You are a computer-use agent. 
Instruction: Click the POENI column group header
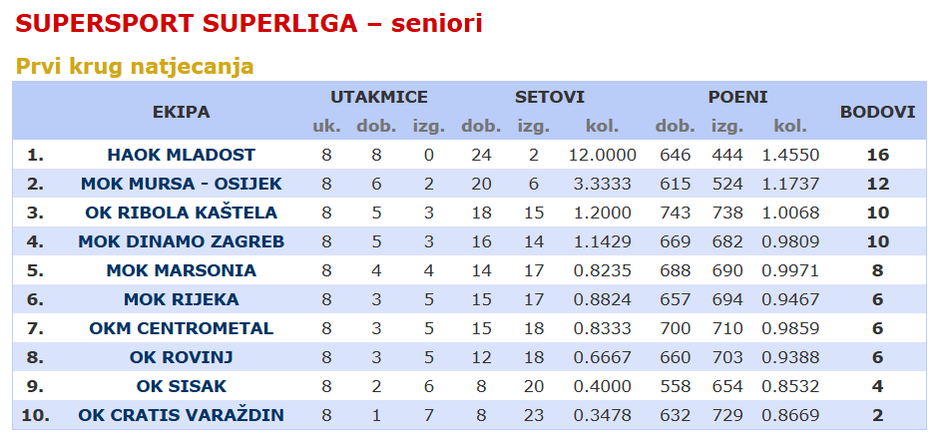coord(738,97)
